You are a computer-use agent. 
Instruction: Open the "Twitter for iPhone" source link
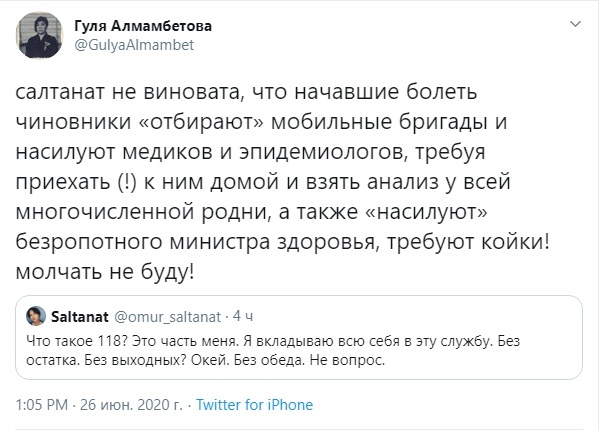(x=254, y=405)
